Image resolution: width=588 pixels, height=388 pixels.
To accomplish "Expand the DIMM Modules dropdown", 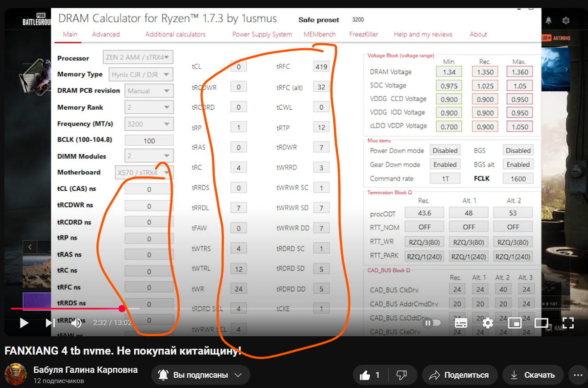I will 149,156.
